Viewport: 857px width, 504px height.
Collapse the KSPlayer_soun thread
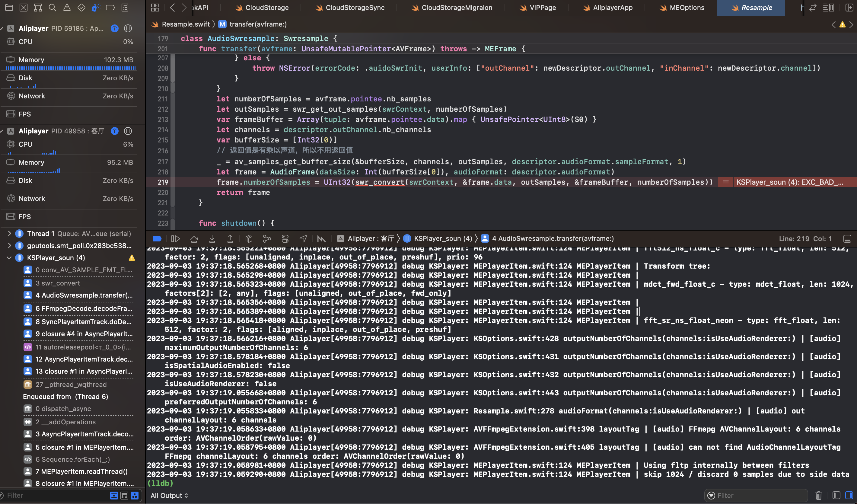pyautogui.click(x=9, y=258)
